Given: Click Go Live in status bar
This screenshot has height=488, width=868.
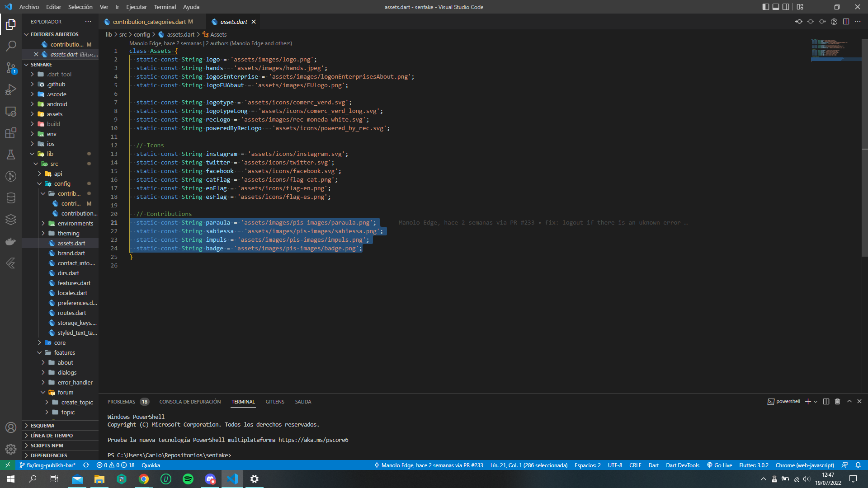Looking at the screenshot, I should 719,465.
